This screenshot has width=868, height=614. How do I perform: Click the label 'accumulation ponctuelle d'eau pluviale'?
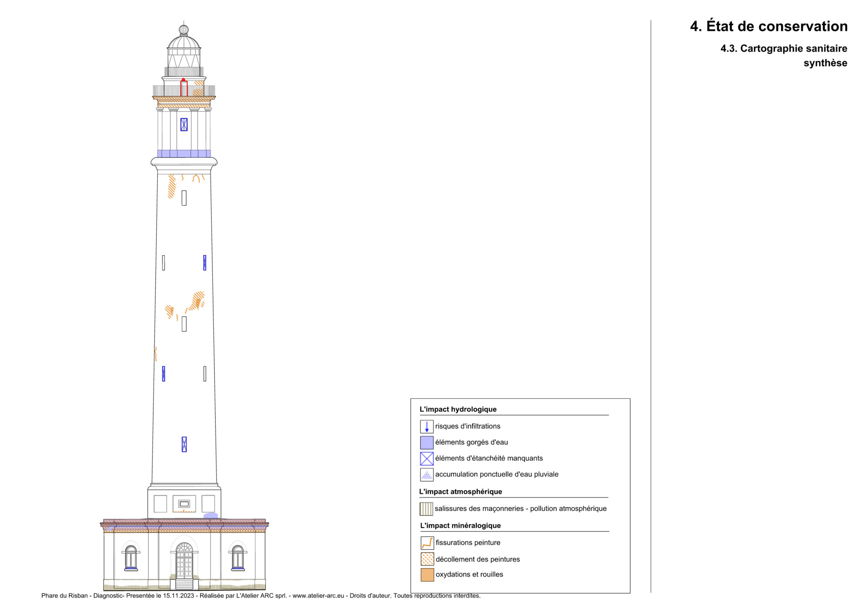click(497, 474)
